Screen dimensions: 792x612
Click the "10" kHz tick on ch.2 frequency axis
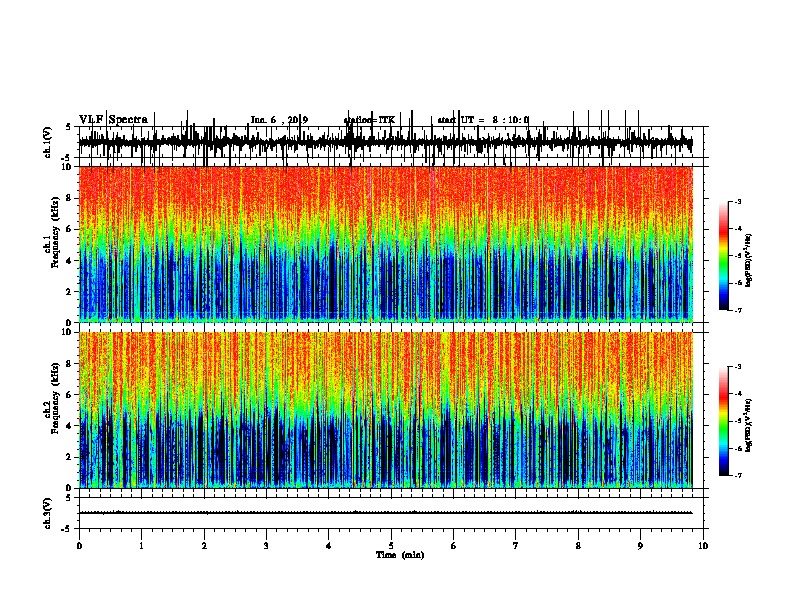(x=68, y=332)
